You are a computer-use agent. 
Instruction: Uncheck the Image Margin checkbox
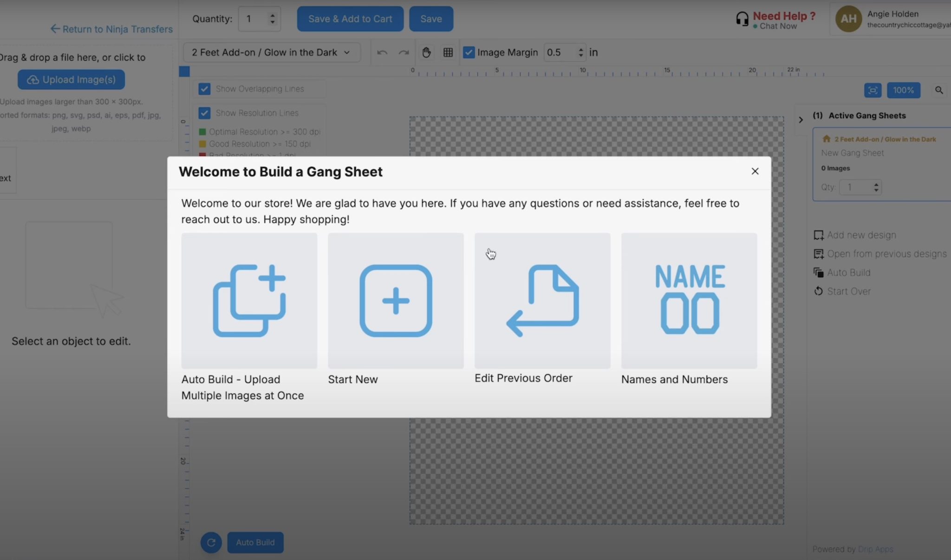469,52
